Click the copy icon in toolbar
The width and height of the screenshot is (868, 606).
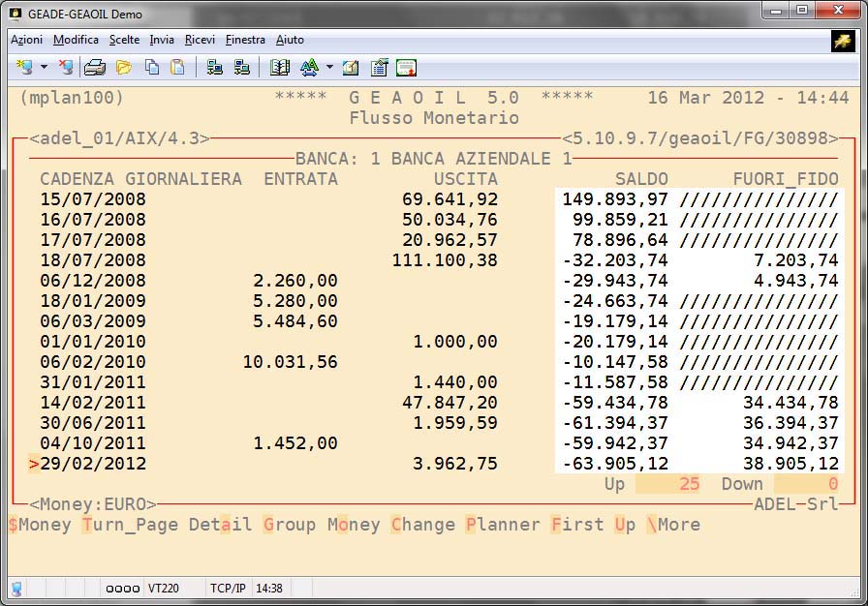point(151,68)
